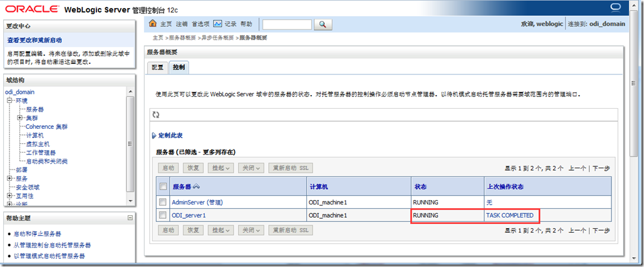The height and width of the screenshot is (267, 644).
Task: Click the record chart icon in the toolbar
Action: (x=218, y=24)
